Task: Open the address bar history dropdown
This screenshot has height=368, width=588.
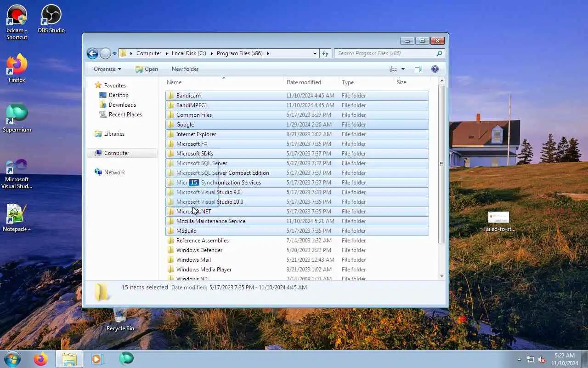Action: [315, 53]
